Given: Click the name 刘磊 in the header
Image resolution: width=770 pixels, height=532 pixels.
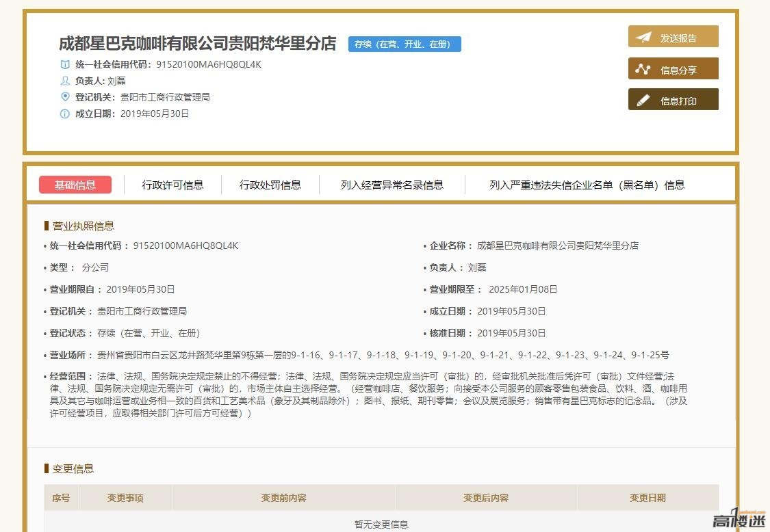Looking at the screenshot, I should pyautogui.click(x=117, y=81).
